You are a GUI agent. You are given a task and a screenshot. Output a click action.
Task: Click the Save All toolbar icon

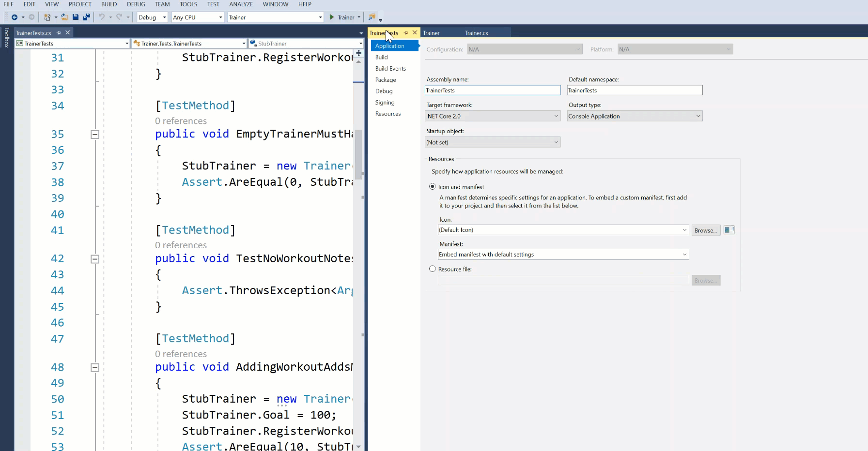click(x=86, y=17)
